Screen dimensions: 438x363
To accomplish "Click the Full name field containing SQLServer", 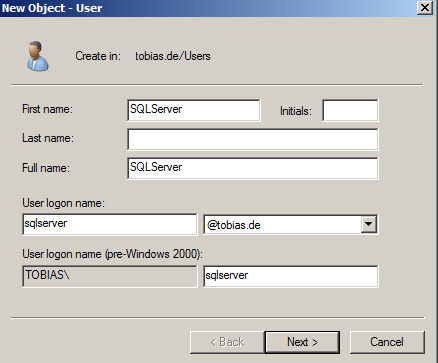I will (x=253, y=168).
